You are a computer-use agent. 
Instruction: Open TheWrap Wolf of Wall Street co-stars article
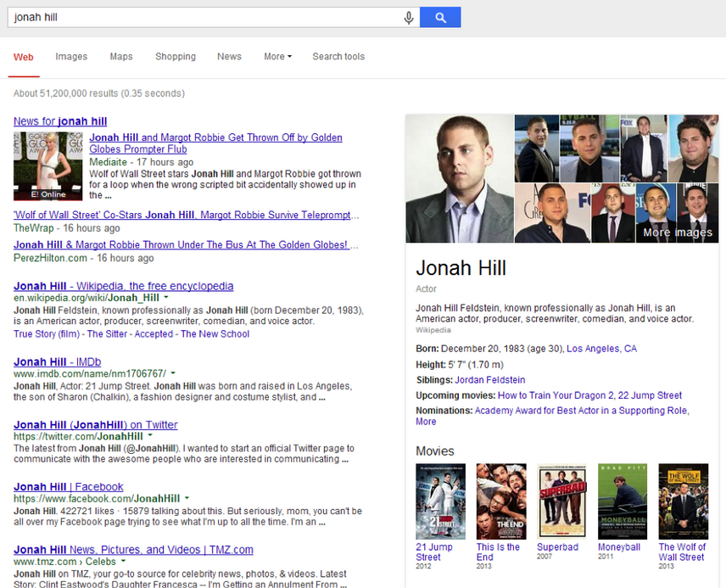point(185,215)
